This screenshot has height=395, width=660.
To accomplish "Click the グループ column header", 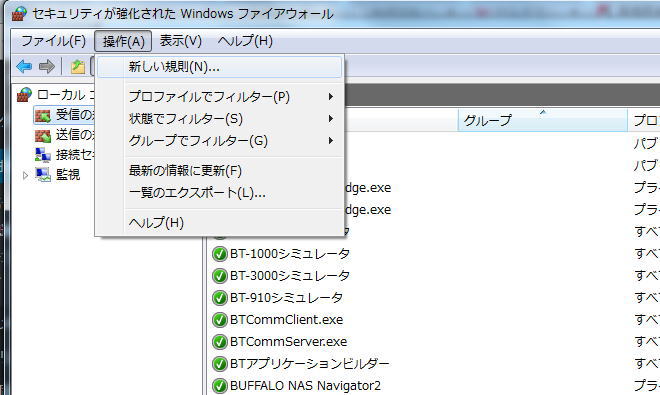I will click(543, 120).
